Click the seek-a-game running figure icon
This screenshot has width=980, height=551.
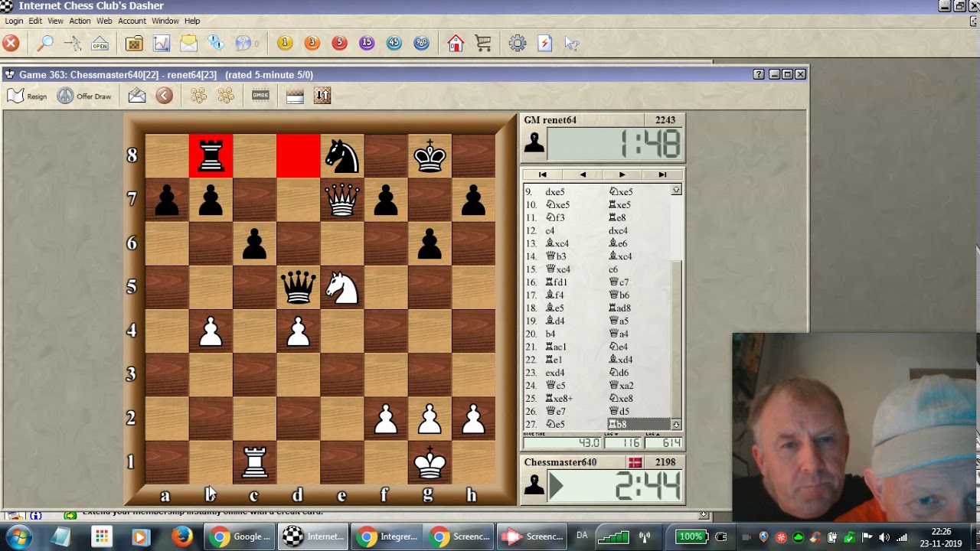[73, 44]
